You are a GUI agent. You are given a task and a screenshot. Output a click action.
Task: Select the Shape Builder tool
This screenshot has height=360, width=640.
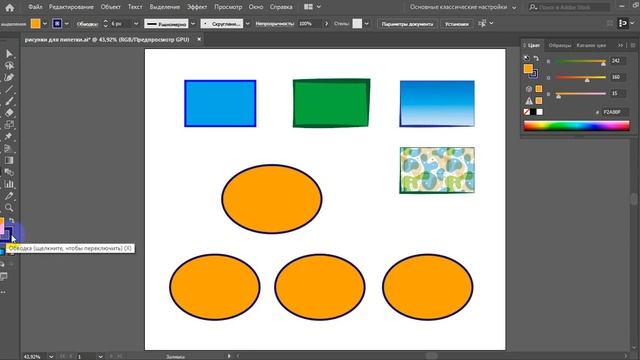click(9, 148)
